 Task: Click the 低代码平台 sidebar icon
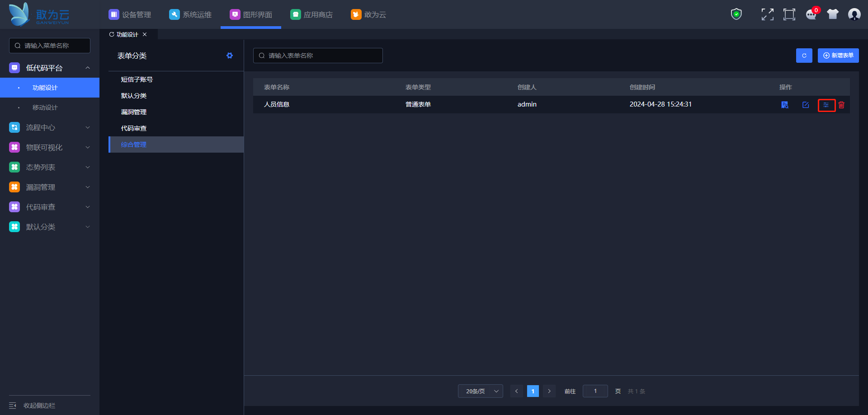(14, 68)
